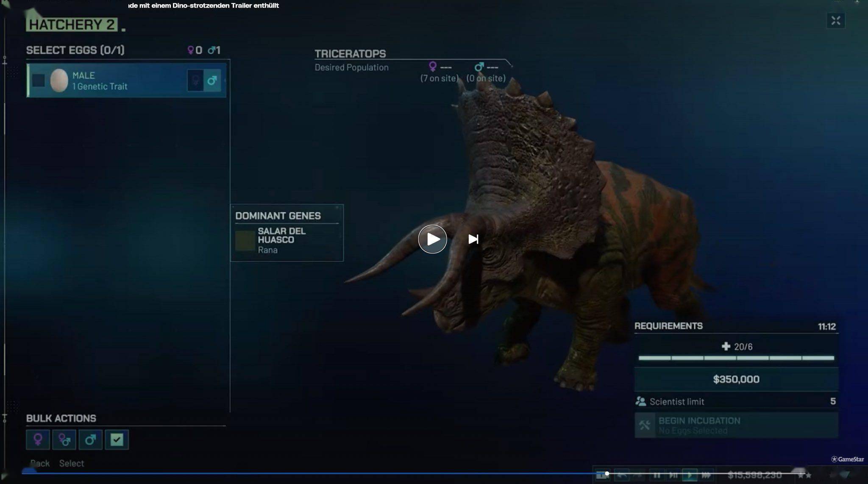Set egg gender to female

[x=195, y=80]
